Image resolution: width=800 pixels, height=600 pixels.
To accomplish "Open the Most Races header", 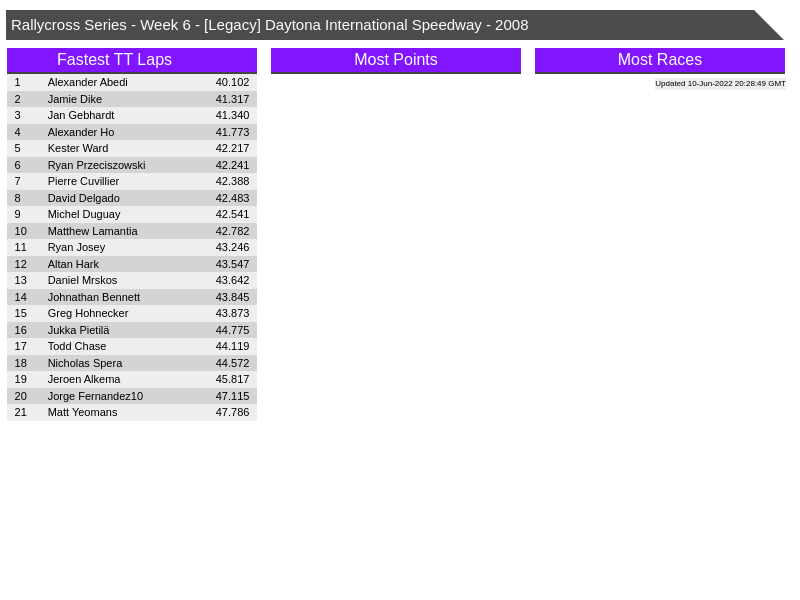I will [x=659, y=60].
